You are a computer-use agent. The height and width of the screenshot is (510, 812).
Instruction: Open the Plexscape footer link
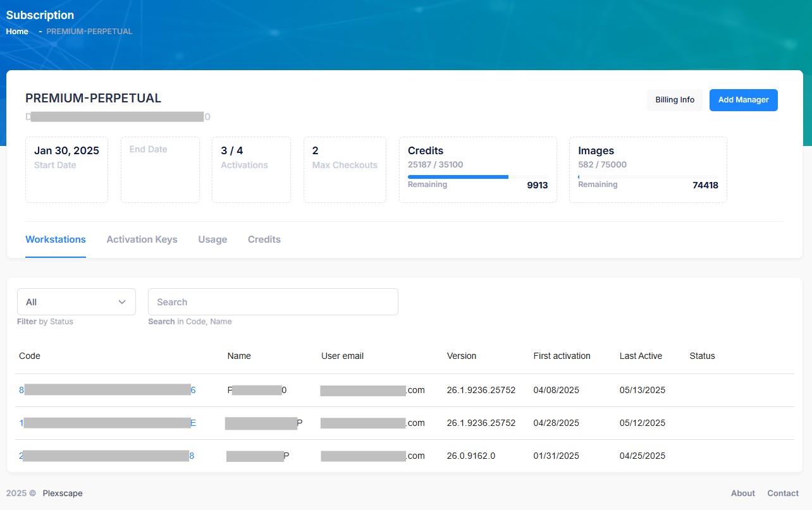point(63,493)
